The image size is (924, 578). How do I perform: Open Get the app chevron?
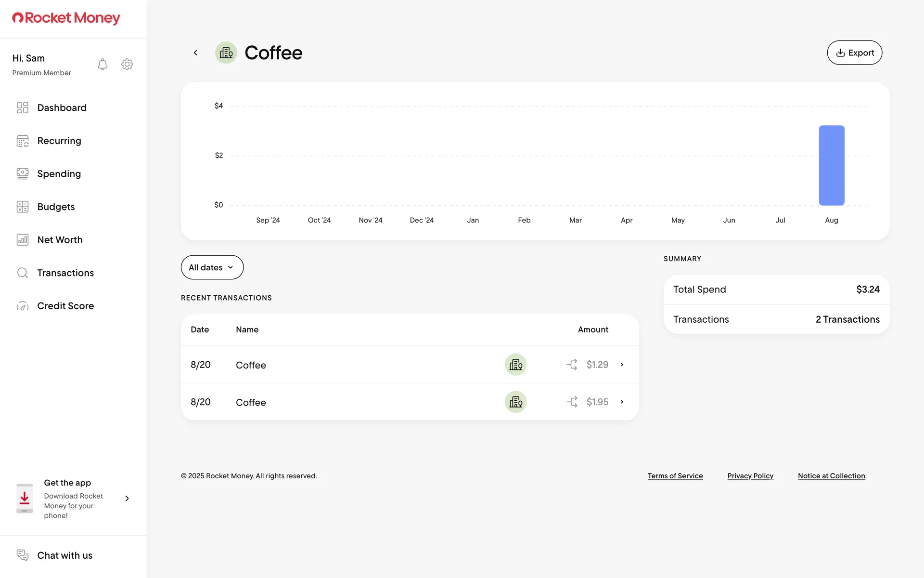click(x=127, y=499)
